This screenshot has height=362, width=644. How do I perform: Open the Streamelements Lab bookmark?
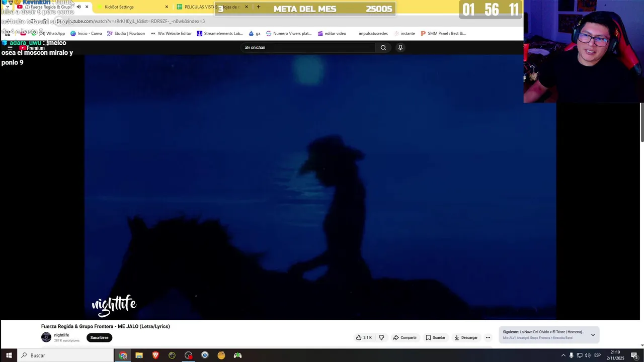(220, 33)
